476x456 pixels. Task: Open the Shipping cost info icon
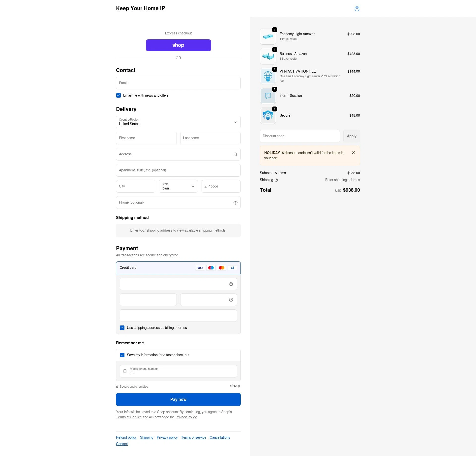click(x=276, y=180)
